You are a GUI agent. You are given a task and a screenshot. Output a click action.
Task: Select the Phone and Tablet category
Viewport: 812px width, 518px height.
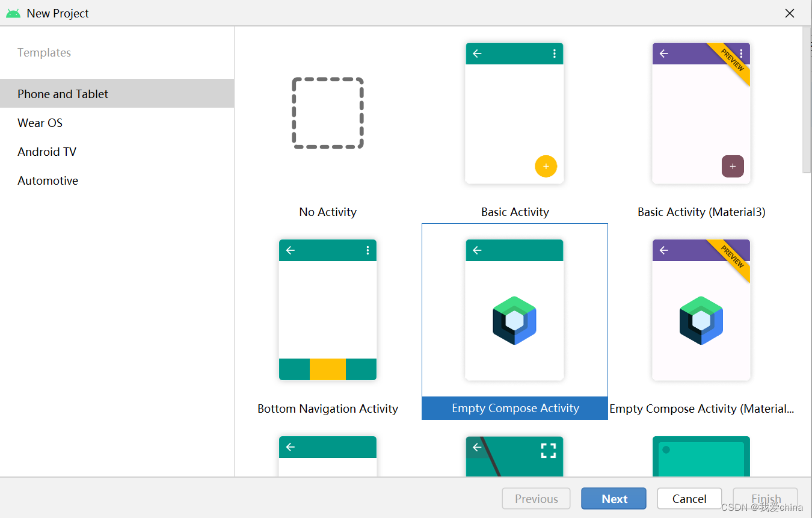[117, 93]
